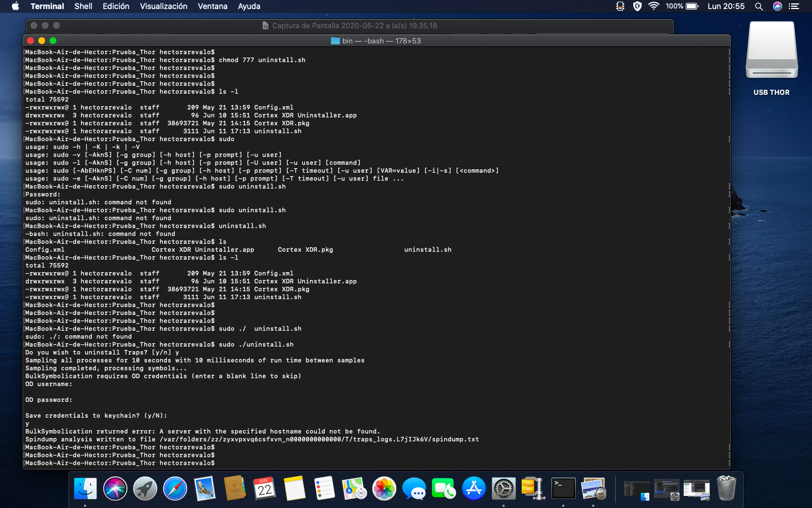The image size is (812, 508).
Task: Open the Preview app icon in Dock
Action: coord(593,489)
